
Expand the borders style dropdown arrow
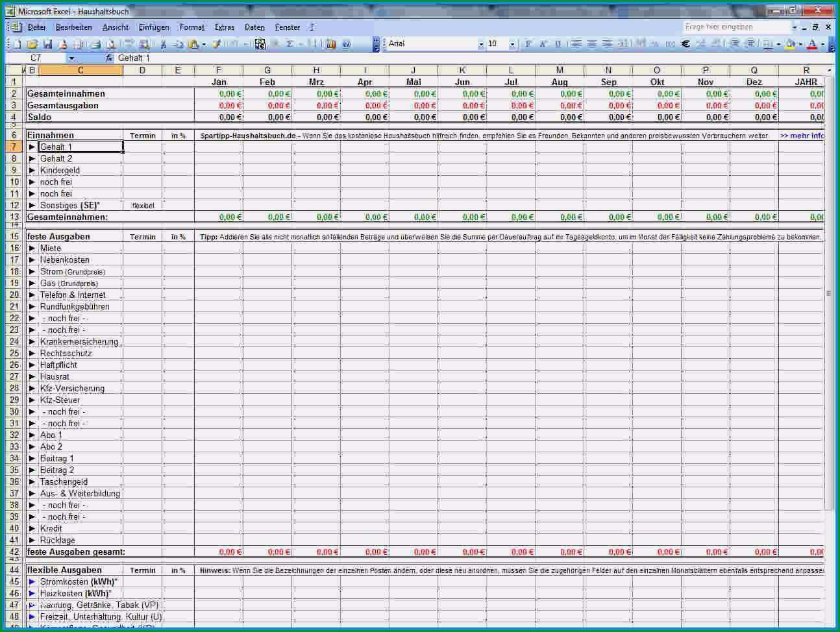click(x=778, y=44)
